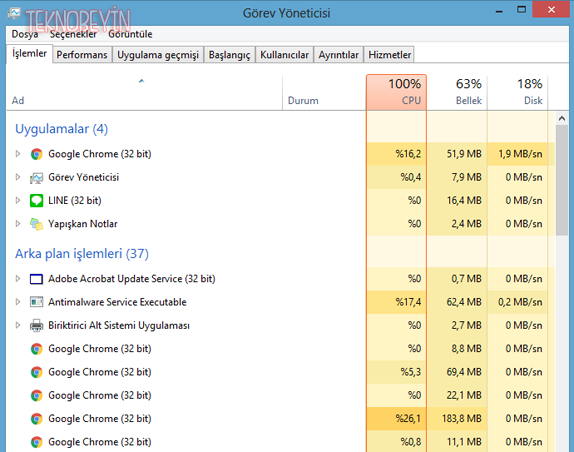Select the Antimalware Service Executable name
This screenshot has height=452, width=574.
[117, 302]
